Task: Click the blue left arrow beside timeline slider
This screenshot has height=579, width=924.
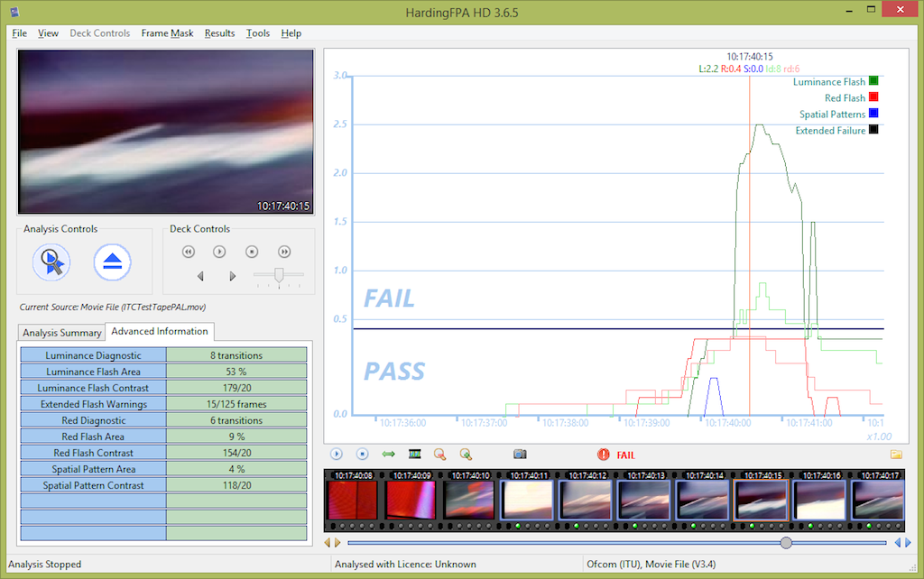Action: click(898, 543)
